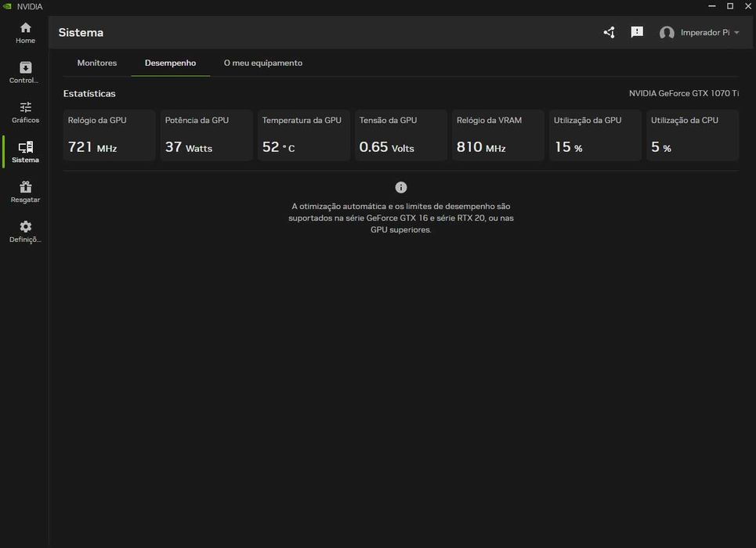756x548 pixels.
Task: Click the Sistema page title
Action: click(81, 32)
